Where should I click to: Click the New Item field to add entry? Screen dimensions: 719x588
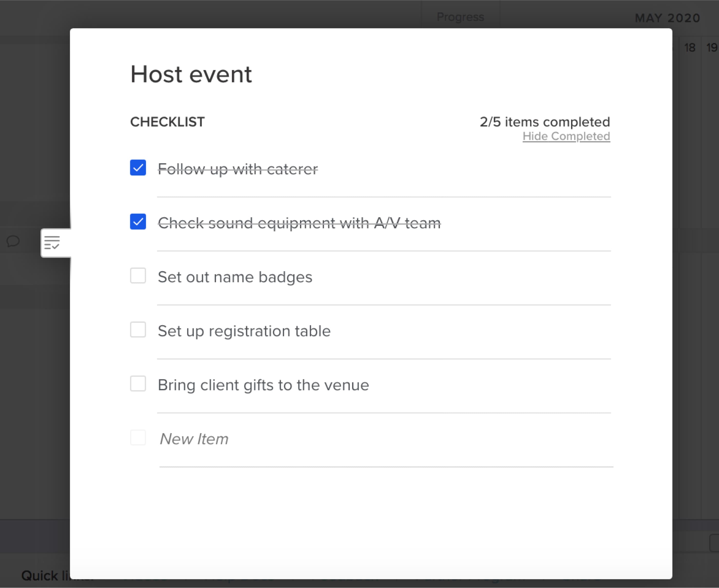[x=194, y=438]
